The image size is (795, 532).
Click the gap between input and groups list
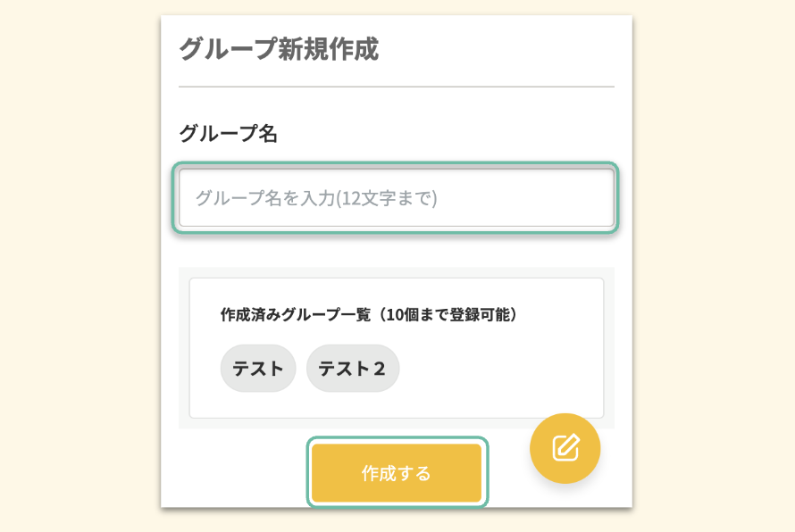397,250
